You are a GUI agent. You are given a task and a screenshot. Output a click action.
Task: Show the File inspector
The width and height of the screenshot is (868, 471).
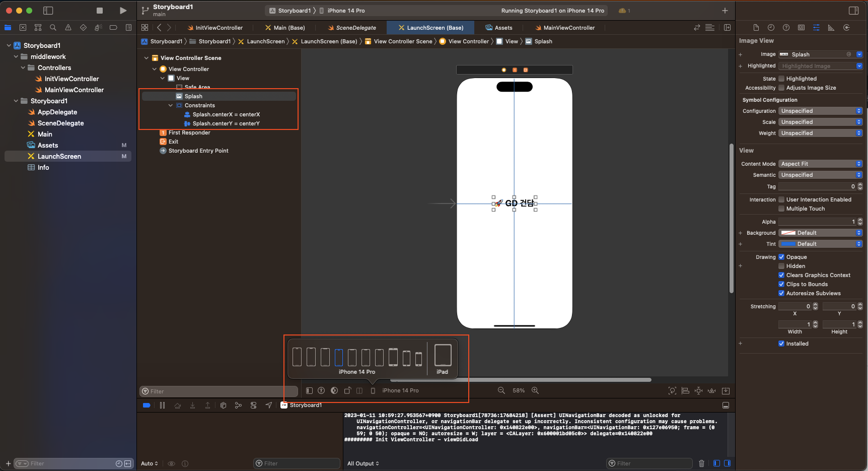(756, 28)
